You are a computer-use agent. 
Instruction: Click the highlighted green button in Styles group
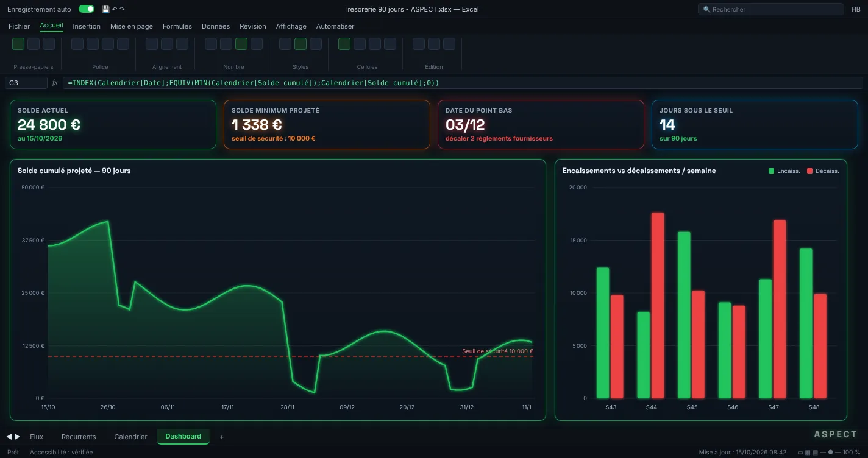(301, 44)
